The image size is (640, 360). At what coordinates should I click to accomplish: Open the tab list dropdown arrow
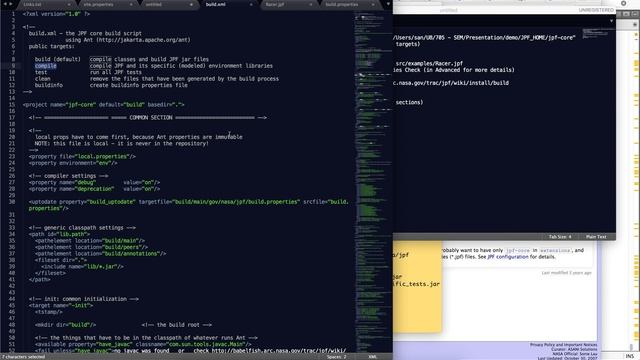[388, 4]
